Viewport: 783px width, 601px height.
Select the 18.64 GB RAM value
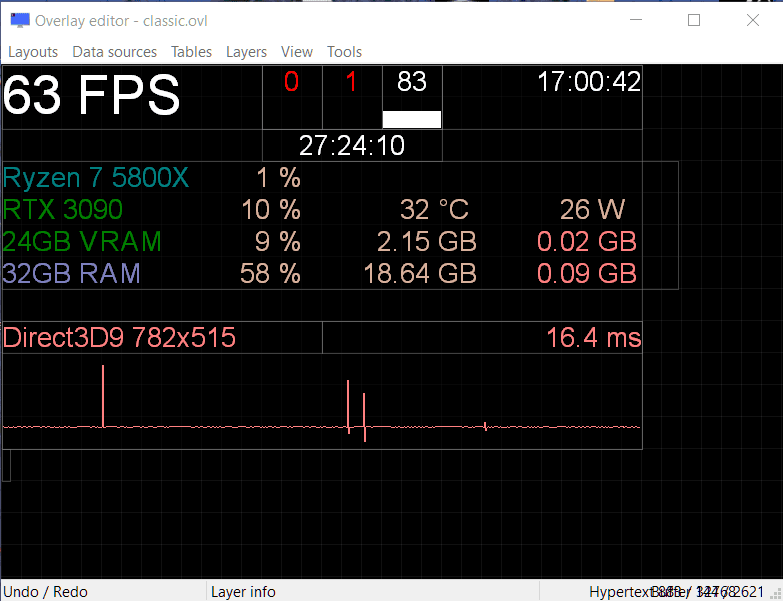click(x=420, y=274)
